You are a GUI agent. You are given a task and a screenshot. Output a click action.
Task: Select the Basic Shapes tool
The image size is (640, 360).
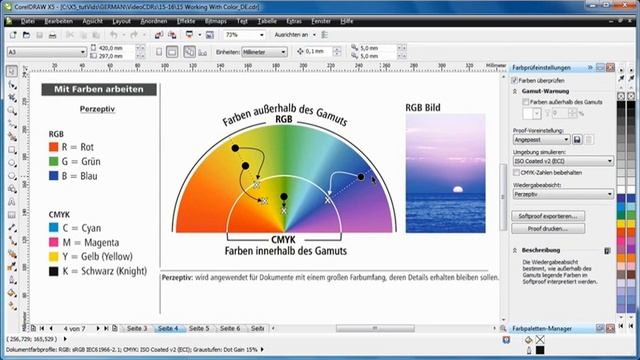click(12, 189)
